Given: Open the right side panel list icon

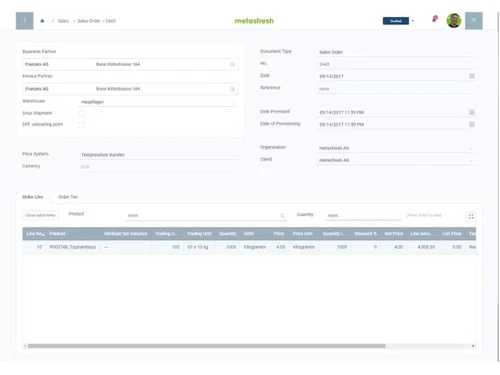Looking at the screenshot, I should pyautogui.click(x=474, y=21).
